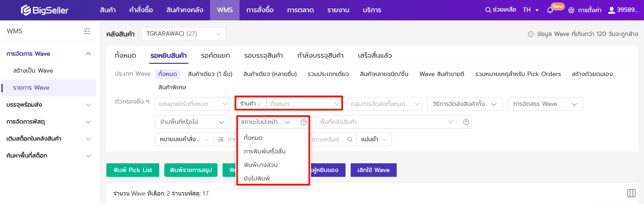Click the search help magnifier icon
The image size is (644, 204).
[488, 10]
